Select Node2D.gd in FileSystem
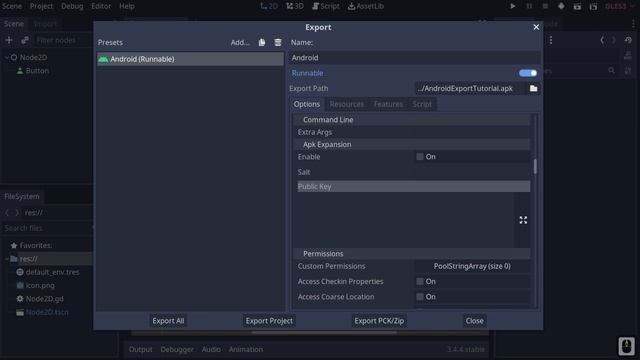640x360 pixels. point(44,299)
